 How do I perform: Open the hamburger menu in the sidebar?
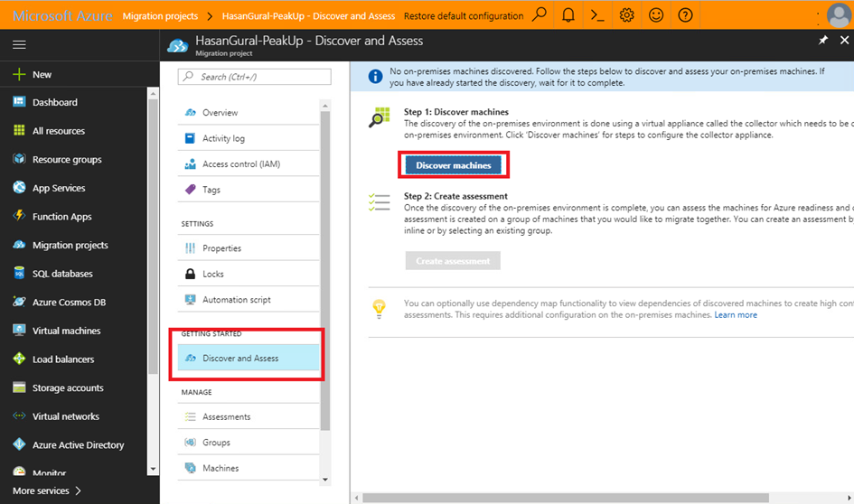coord(19,44)
